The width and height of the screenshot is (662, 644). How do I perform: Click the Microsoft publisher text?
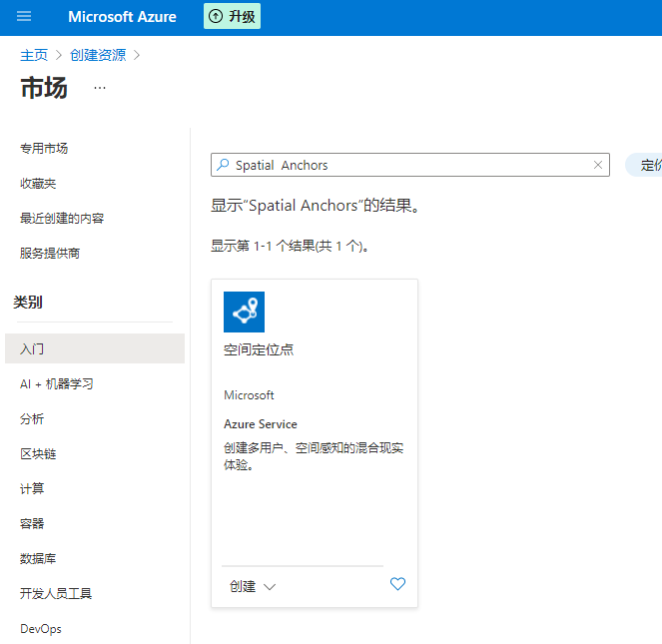249,395
